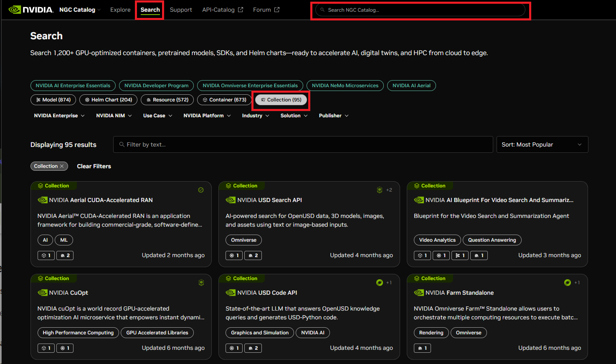Viewport: 616px width, 364px height.
Task: Focus the Filter by text field
Action: coord(303,144)
